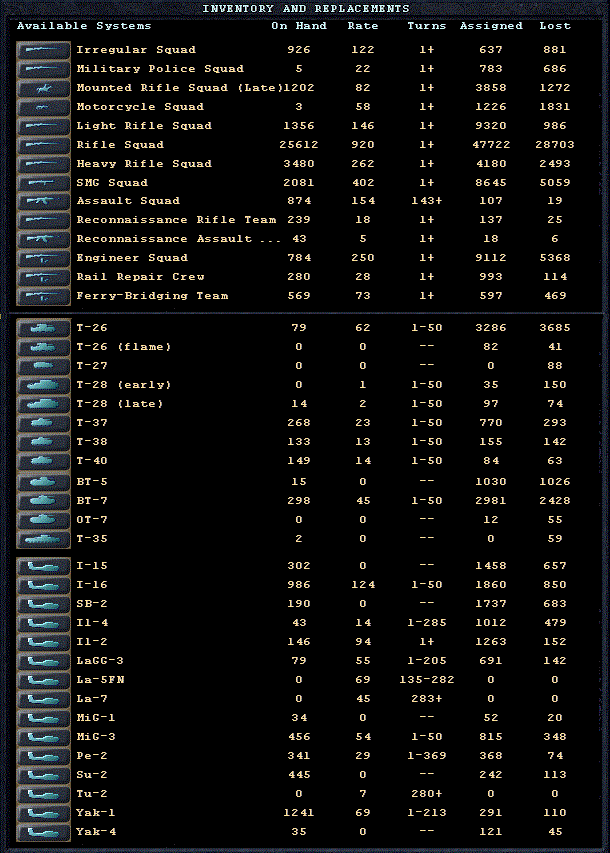The image size is (610, 853).
Task: Click the Light Rifle Squad icon
Action: [44, 126]
